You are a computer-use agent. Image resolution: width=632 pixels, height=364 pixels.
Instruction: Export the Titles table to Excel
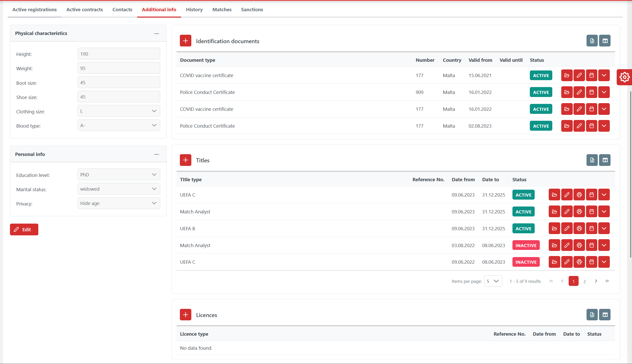[592, 160]
